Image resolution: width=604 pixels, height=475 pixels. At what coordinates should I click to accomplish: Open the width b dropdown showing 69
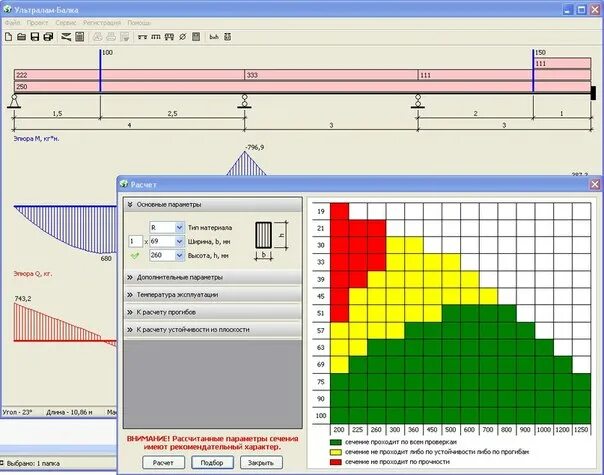pos(179,242)
